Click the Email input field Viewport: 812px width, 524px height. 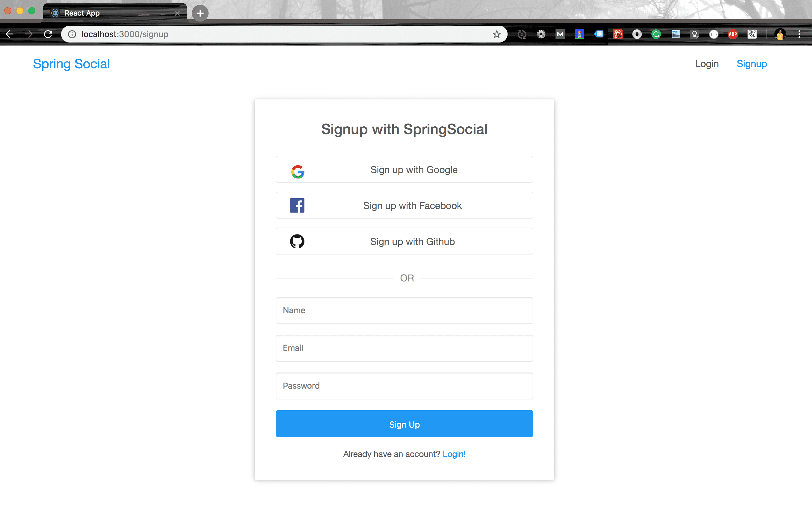(404, 348)
